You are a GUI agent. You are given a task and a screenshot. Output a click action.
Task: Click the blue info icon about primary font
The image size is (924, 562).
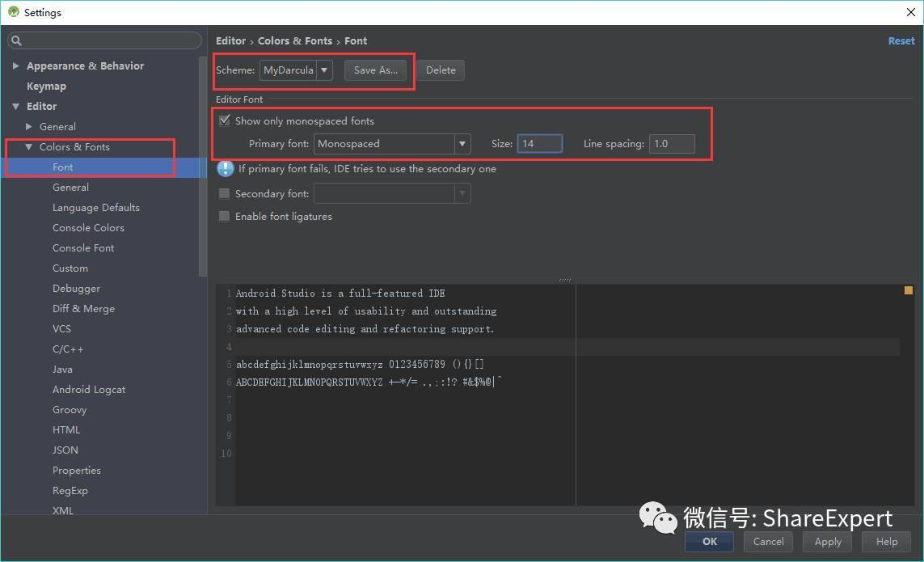225,169
